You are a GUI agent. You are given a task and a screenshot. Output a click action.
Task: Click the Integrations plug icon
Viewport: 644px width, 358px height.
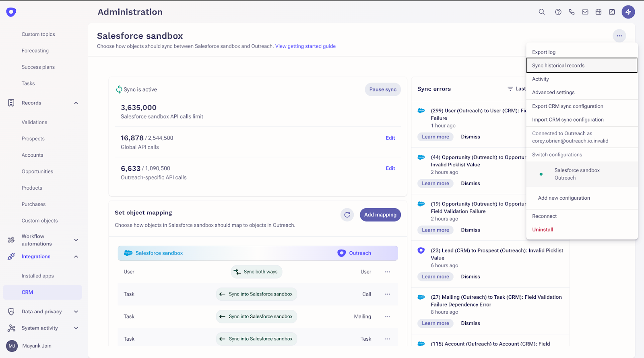(11, 257)
